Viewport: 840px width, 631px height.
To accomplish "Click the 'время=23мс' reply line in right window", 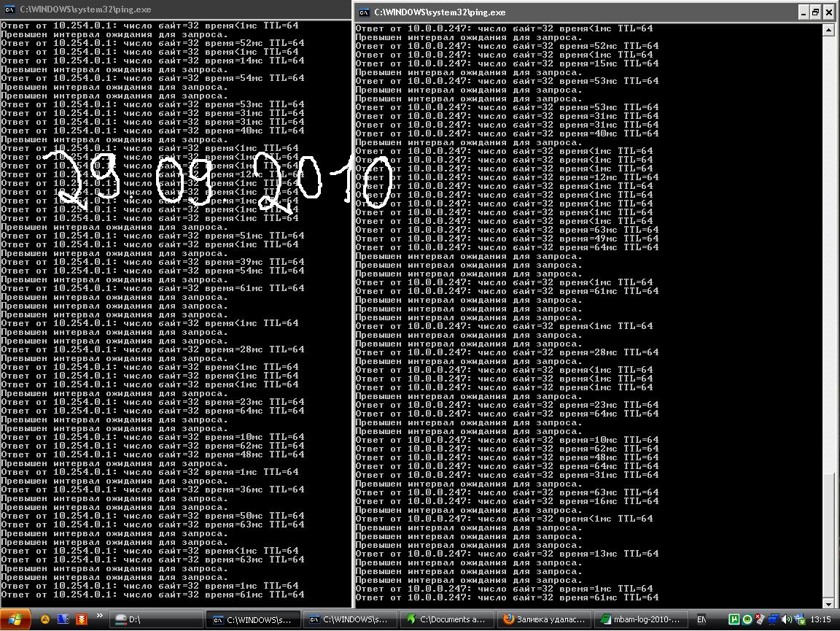I will coord(507,405).
